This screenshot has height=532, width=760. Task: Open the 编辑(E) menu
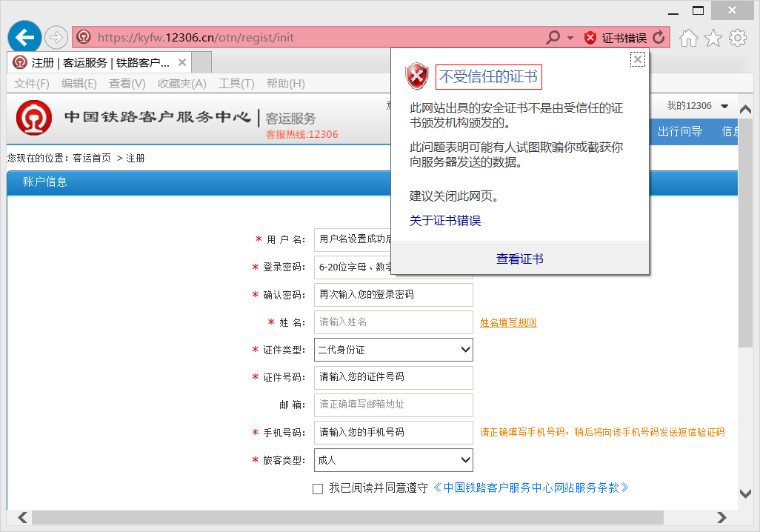(x=79, y=84)
